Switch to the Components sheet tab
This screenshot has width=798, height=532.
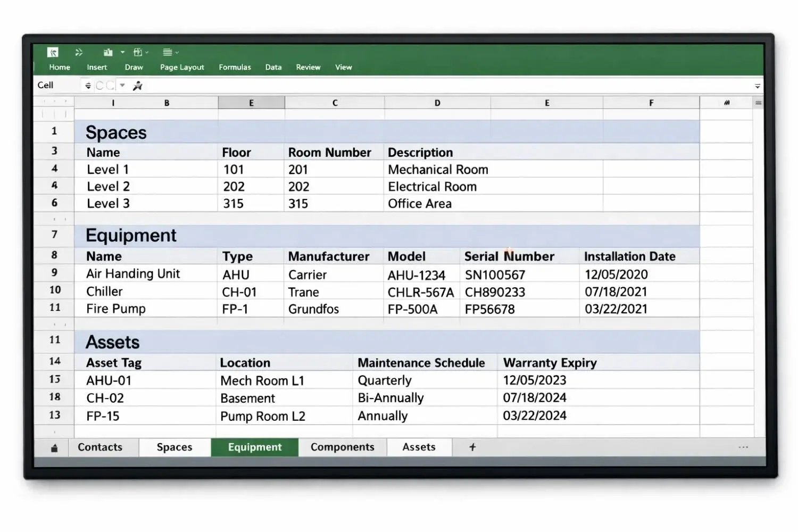[343, 447]
